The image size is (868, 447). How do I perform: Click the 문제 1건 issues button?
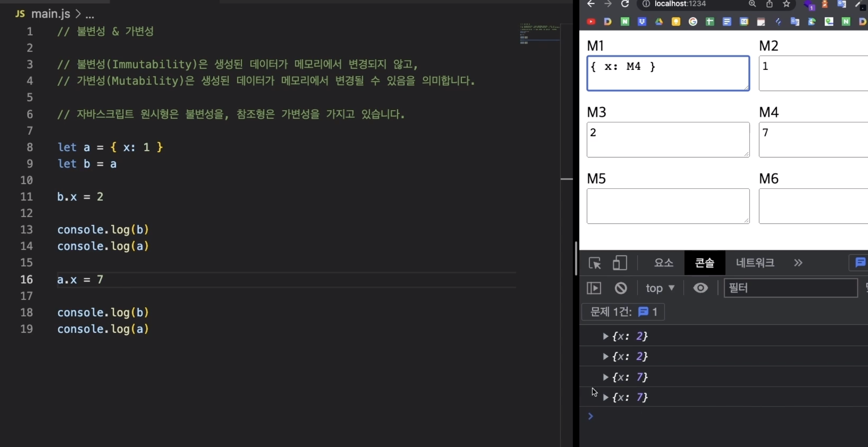coord(623,312)
